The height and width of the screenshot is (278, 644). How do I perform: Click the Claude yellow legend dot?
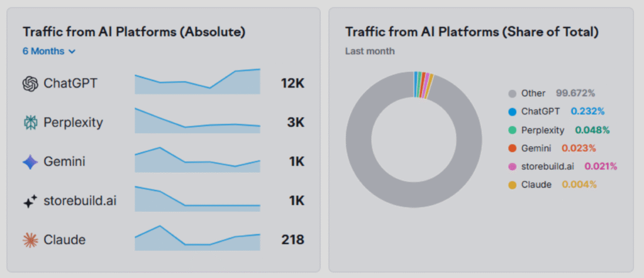(x=512, y=185)
